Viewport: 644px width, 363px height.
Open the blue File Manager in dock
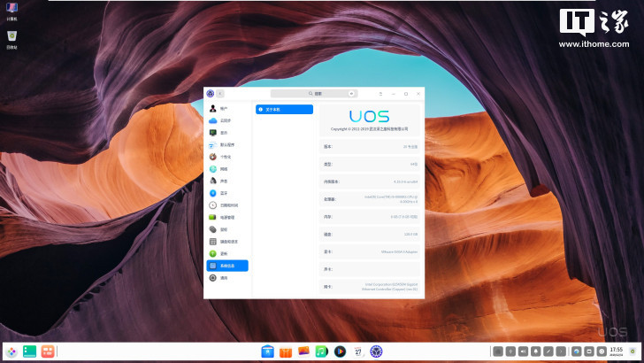click(267, 351)
